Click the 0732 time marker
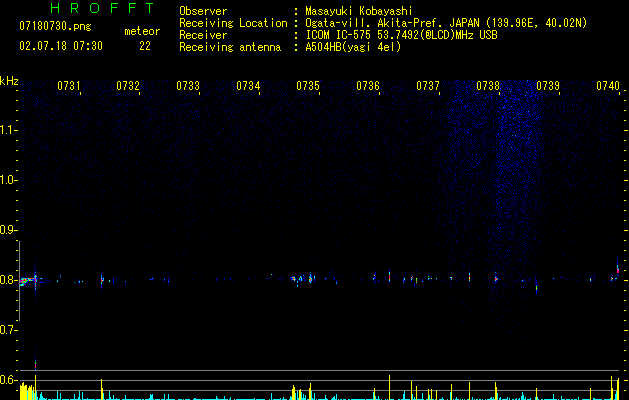629x400 pixels. pos(128,85)
